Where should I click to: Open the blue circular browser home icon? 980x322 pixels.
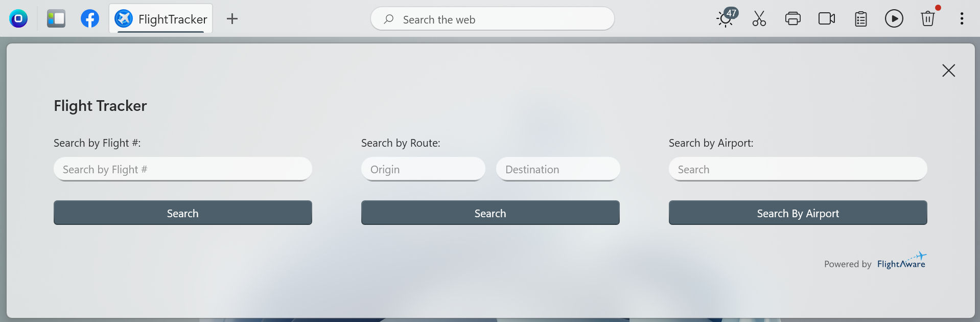(x=18, y=19)
